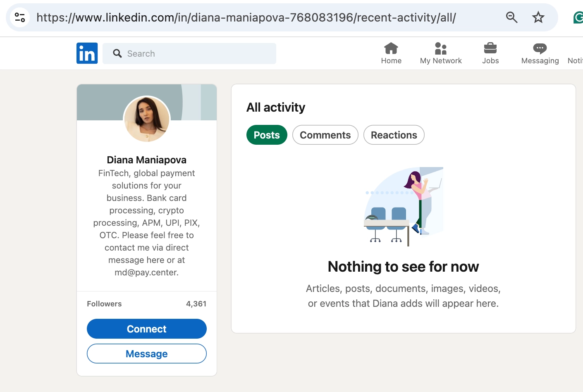The height and width of the screenshot is (392, 583).
Task: Enable the Comments activity filter
Action: click(x=325, y=135)
